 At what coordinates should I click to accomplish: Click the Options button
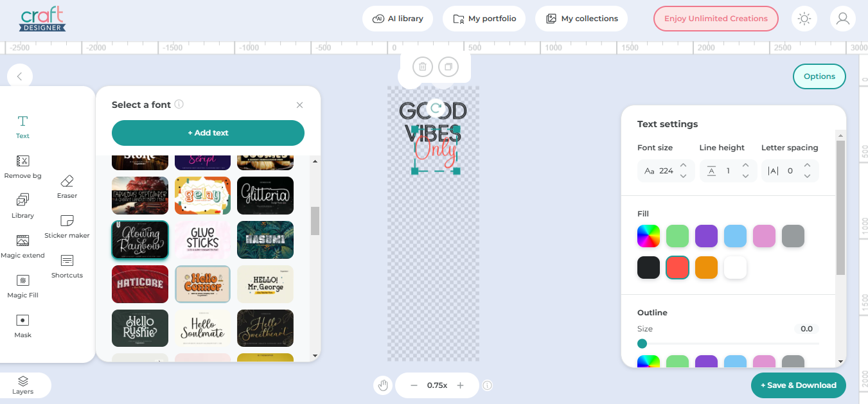tap(819, 76)
